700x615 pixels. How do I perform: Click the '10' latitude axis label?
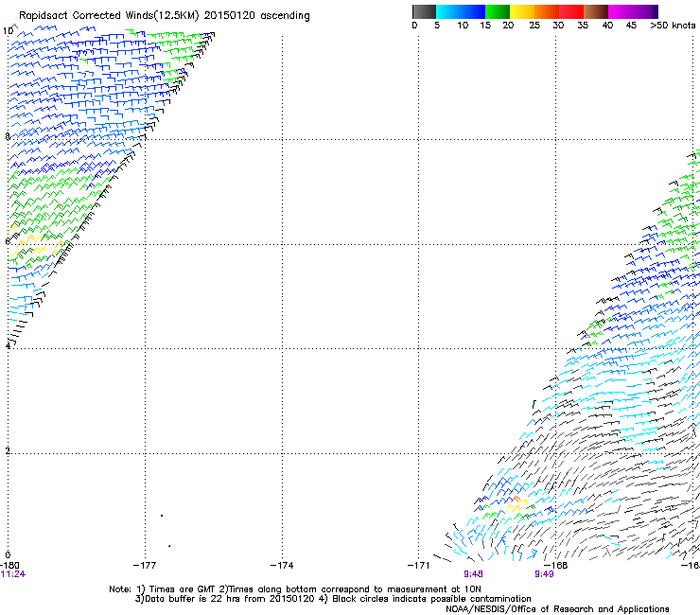[x=8, y=31]
